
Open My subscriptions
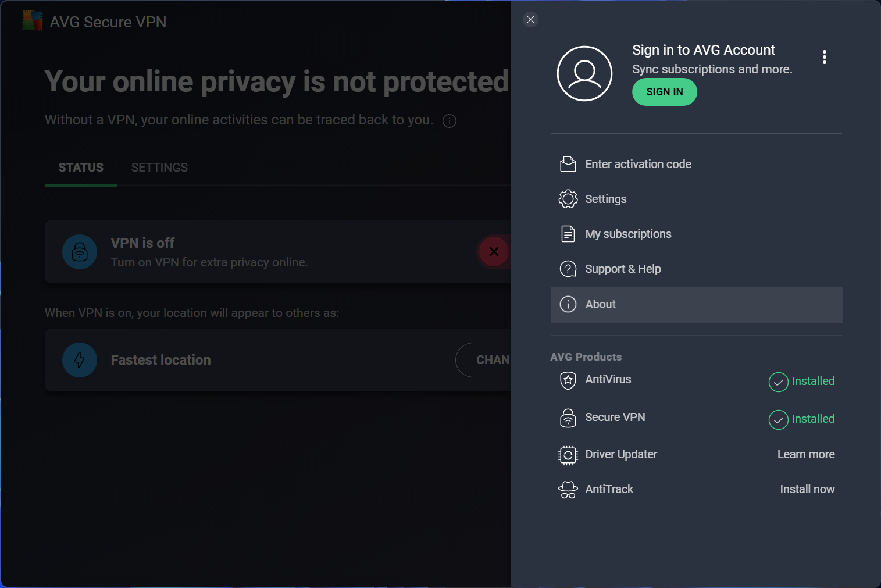click(x=696, y=234)
